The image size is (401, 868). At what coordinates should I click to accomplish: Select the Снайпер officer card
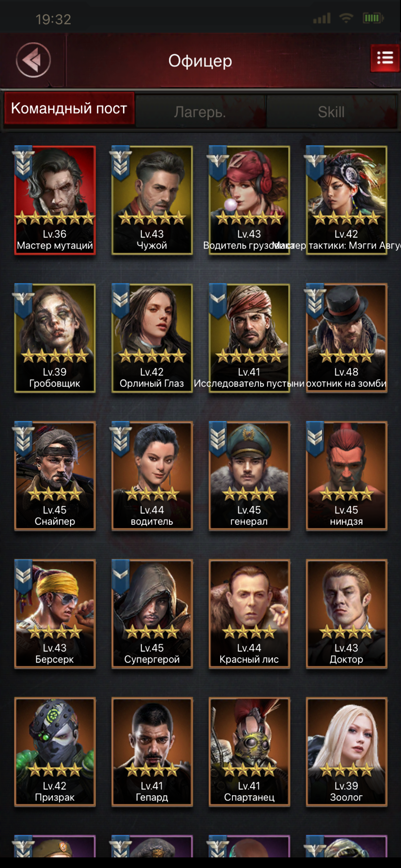pyautogui.click(x=55, y=476)
